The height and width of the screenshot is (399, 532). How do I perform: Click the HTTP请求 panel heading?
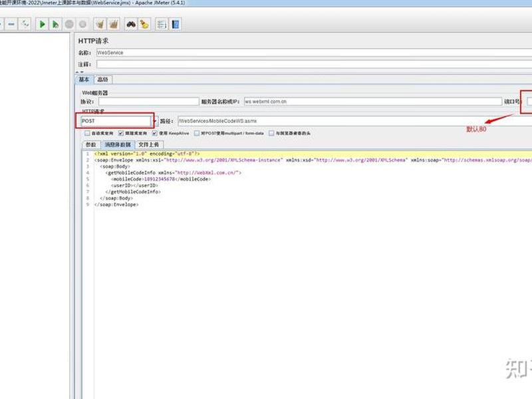pos(93,41)
